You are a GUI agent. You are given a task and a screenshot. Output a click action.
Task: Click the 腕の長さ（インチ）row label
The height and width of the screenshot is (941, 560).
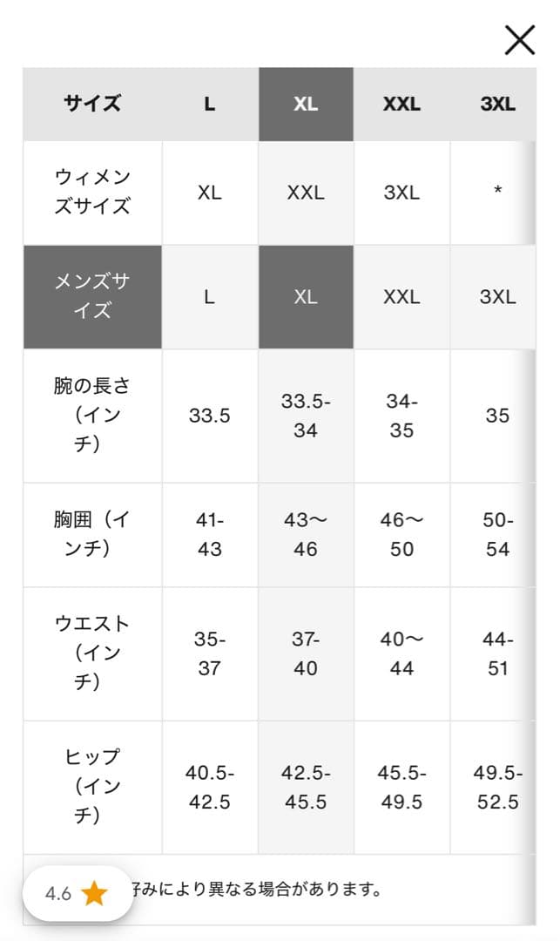pos(91,416)
